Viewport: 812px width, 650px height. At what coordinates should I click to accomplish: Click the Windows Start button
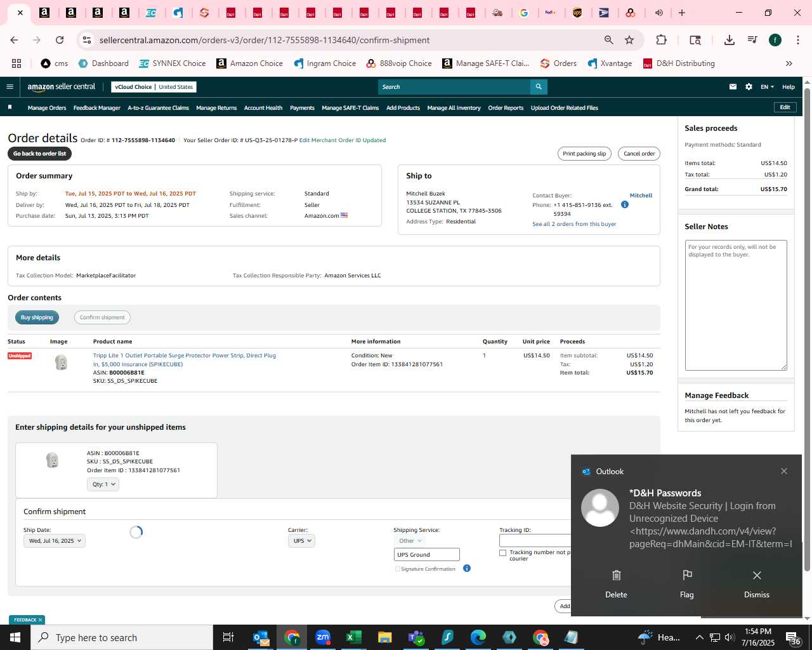click(x=15, y=637)
